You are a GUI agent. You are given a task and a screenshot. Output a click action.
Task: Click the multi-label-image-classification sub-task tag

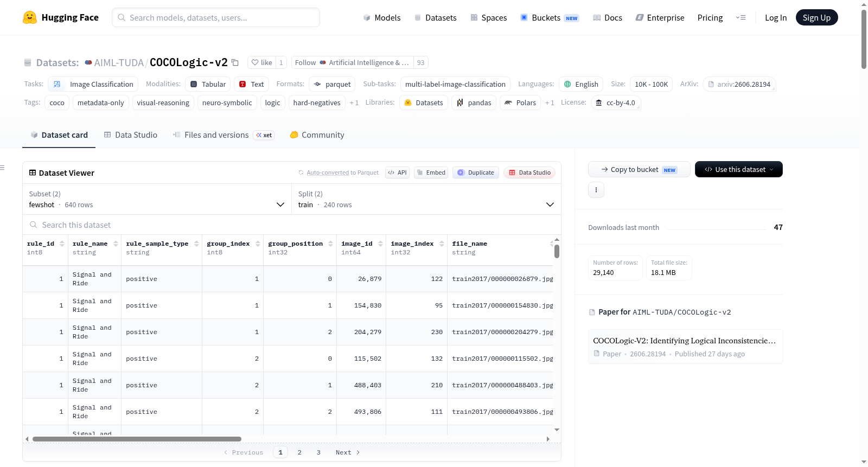coord(455,84)
